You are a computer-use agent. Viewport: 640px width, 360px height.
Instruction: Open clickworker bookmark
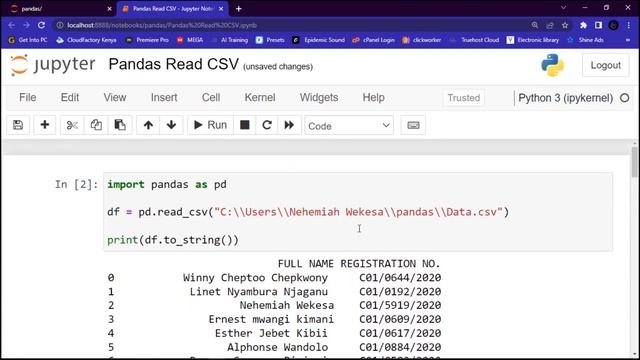tap(422, 40)
